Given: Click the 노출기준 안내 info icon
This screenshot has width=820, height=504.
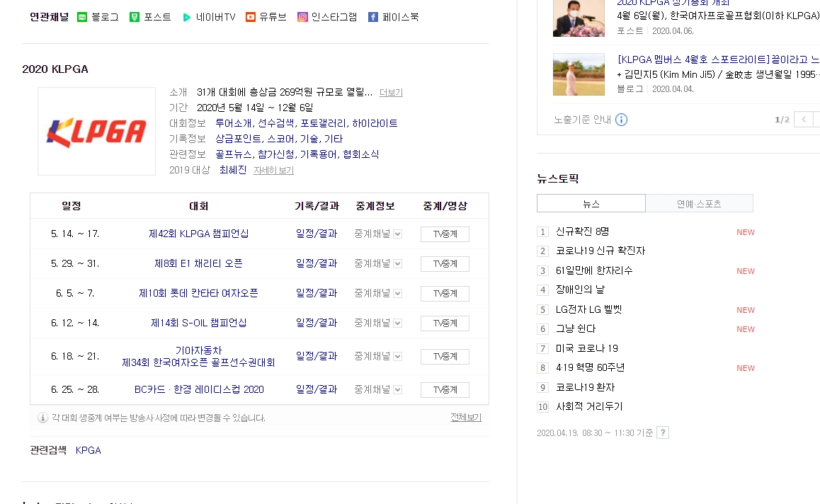Looking at the screenshot, I should click(621, 120).
